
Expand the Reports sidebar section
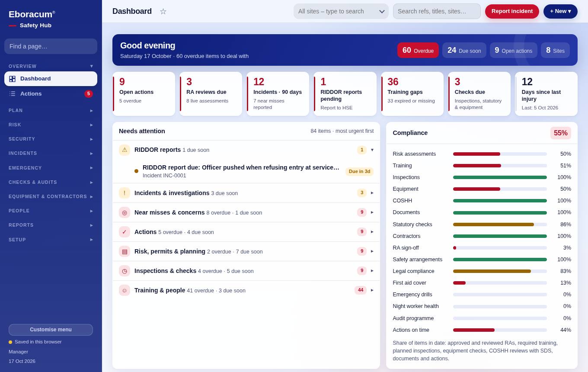(x=51, y=225)
